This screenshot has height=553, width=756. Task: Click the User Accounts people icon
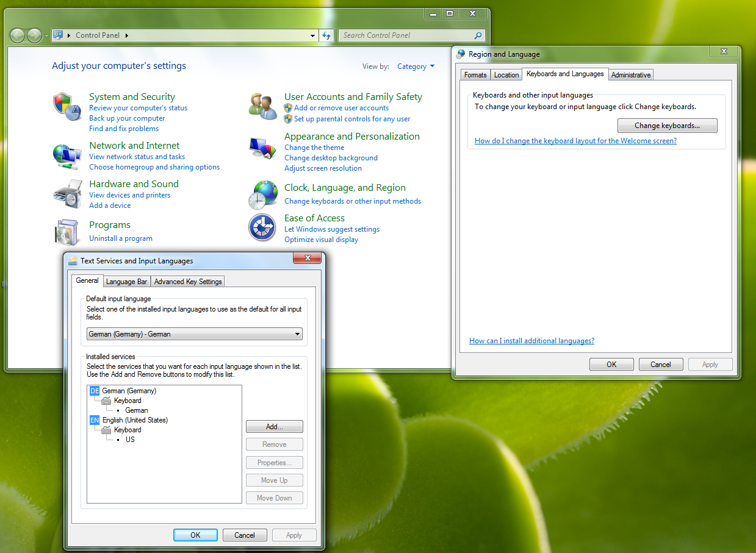[x=263, y=106]
